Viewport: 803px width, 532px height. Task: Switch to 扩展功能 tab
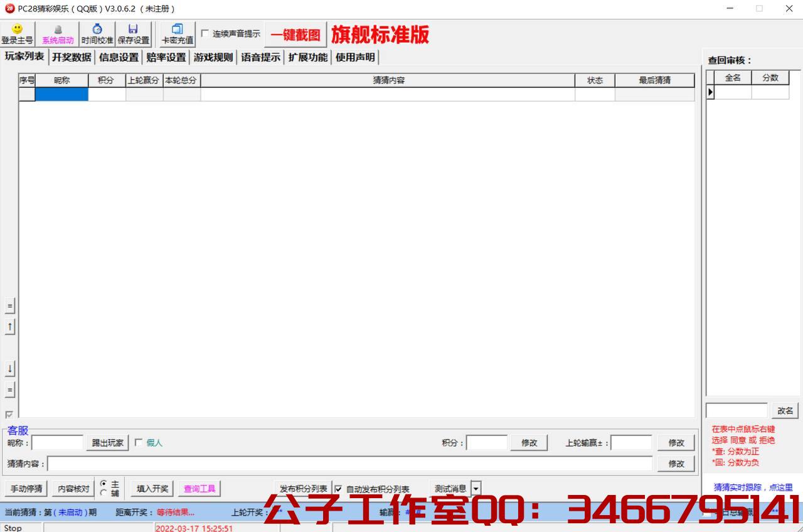coord(308,57)
